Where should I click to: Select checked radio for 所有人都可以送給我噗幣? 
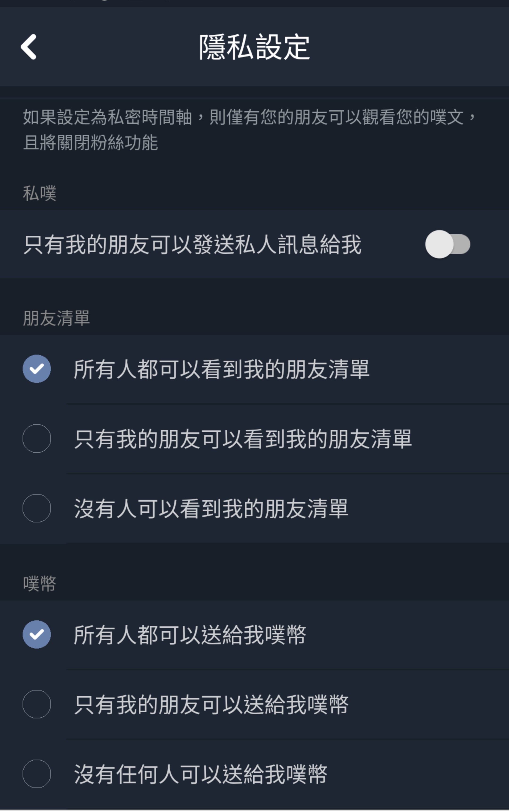click(x=37, y=634)
